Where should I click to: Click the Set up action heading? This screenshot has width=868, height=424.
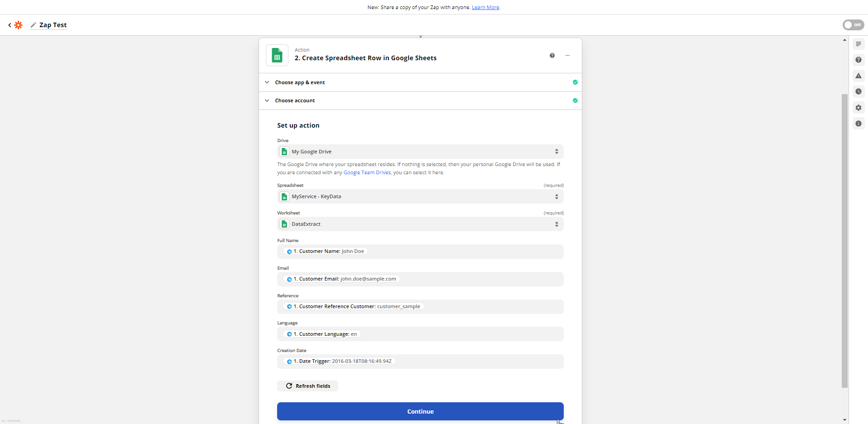[298, 125]
